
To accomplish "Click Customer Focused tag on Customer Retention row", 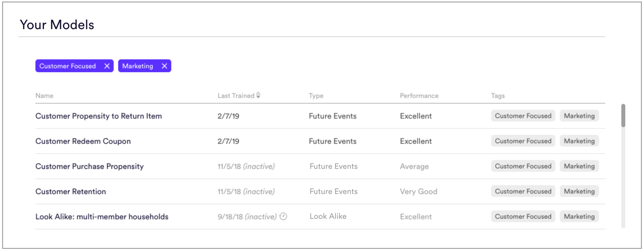I will tap(523, 191).
